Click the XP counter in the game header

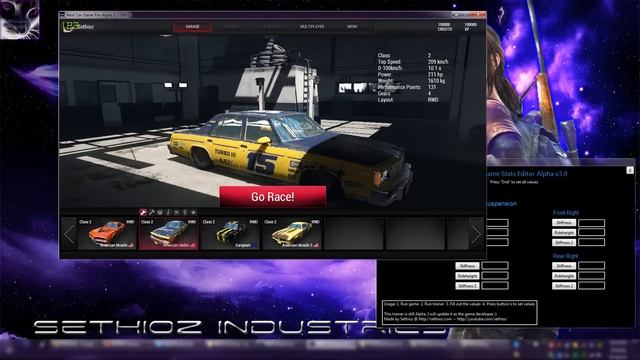coord(470,27)
